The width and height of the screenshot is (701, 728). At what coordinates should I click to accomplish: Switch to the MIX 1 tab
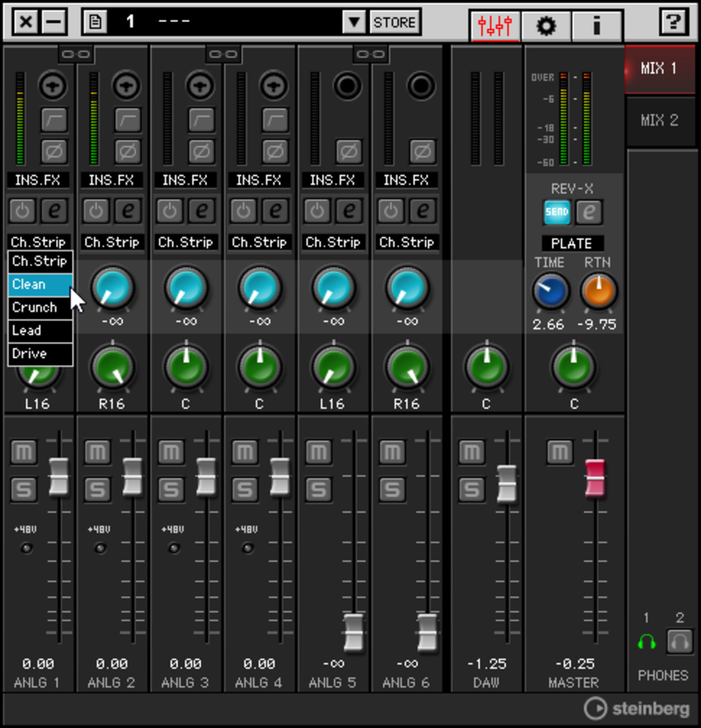(x=659, y=69)
